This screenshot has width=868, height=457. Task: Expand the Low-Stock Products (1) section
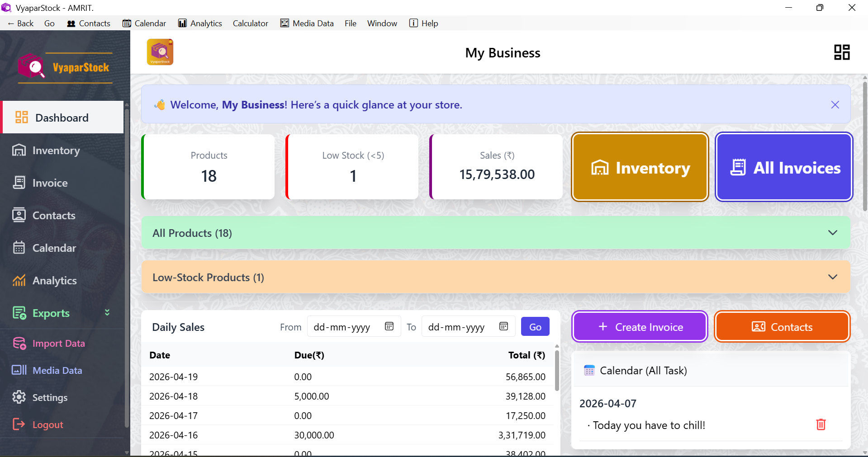point(832,277)
